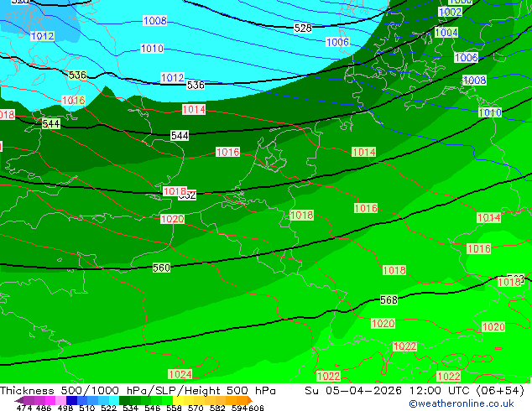Viewport: 532px width, 411px height.
Task: Click the blue 1002 pressure label
Action: click(x=451, y=13)
